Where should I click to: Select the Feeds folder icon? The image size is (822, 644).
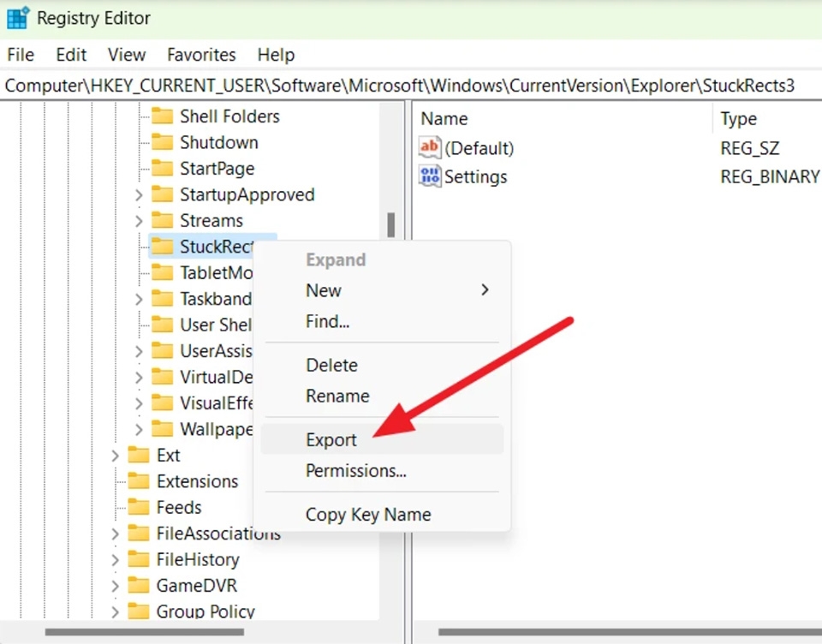click(x=139, y=508)
